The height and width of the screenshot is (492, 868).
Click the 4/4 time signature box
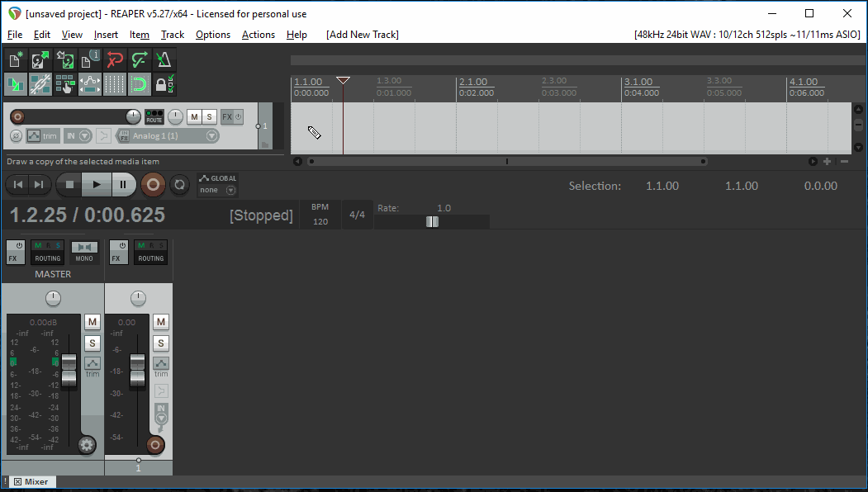pos(357,215)
